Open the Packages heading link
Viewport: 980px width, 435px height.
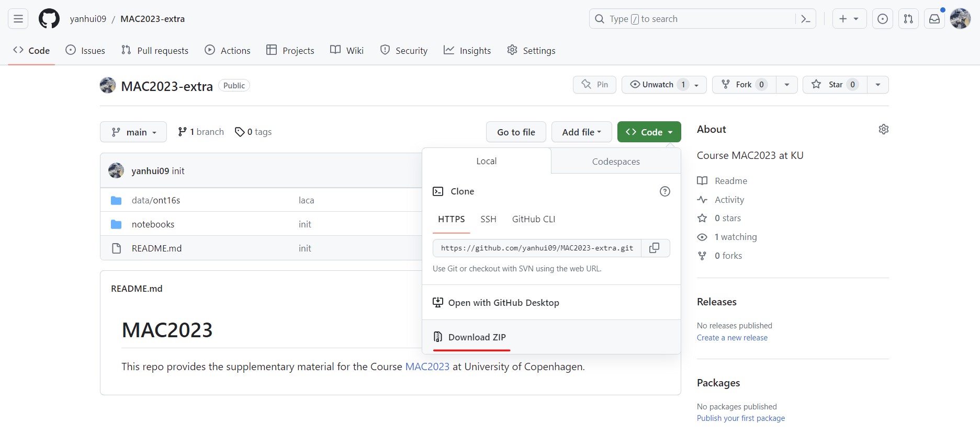pos(718,383)
